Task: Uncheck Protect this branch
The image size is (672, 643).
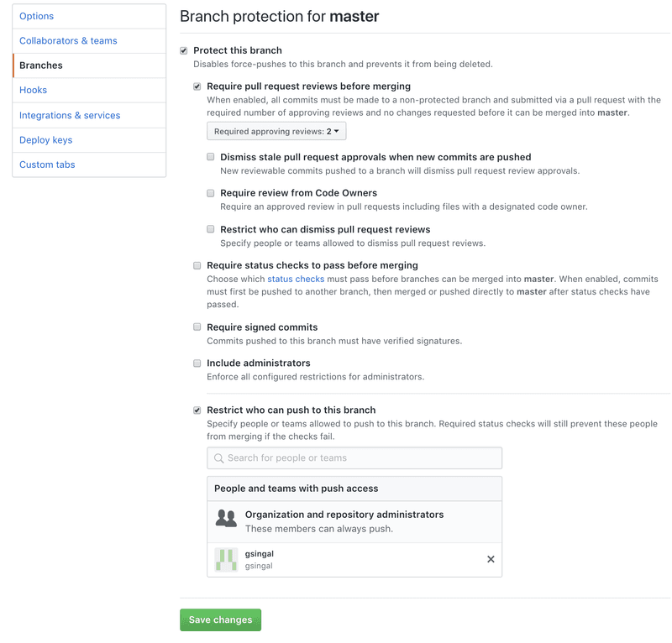Action: click(184, 51)
